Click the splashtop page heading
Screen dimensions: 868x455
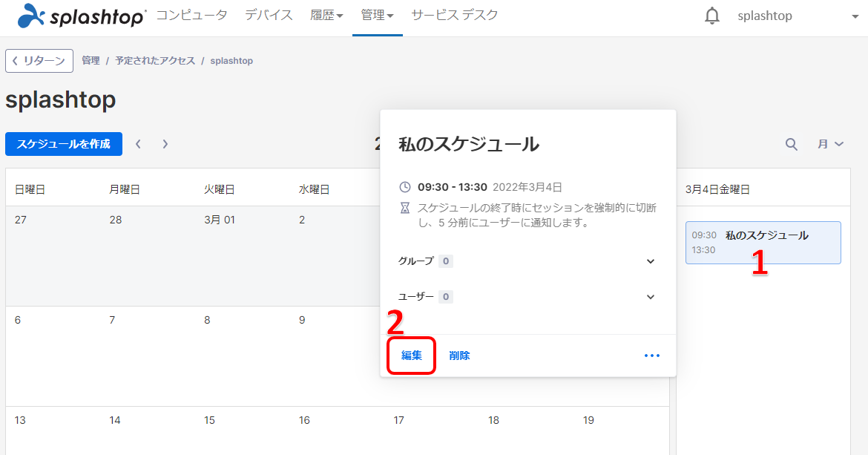point(60,100)
